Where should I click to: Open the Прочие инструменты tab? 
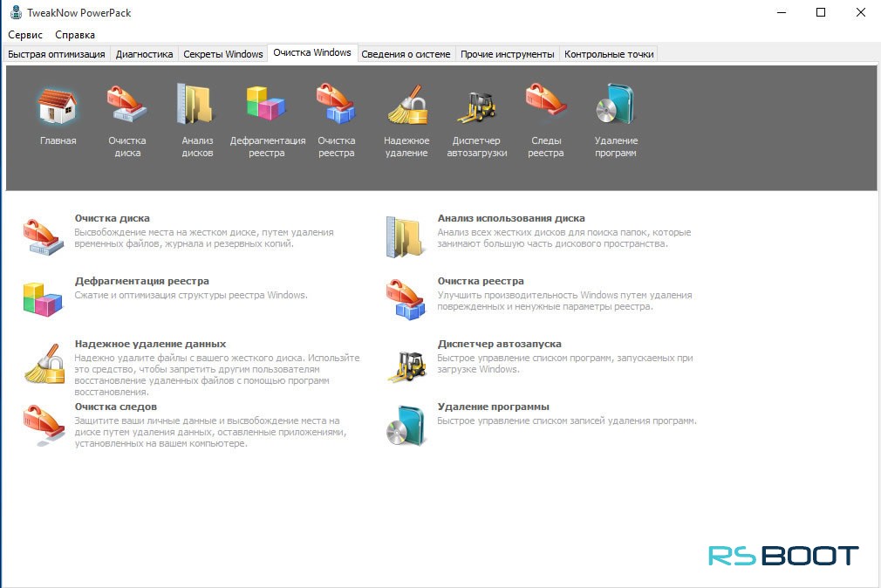click(x=508, y=54)
